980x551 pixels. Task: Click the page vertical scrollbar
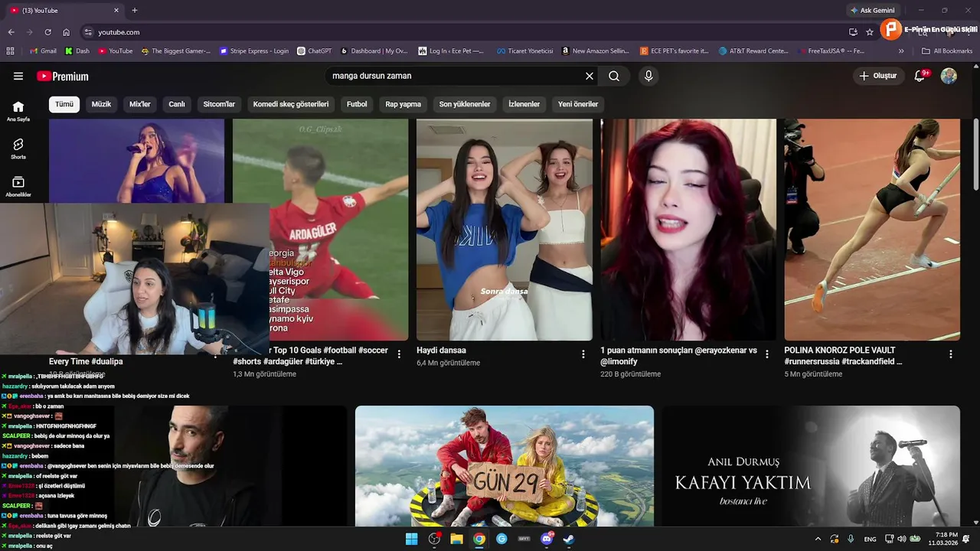tap(975, 156)
